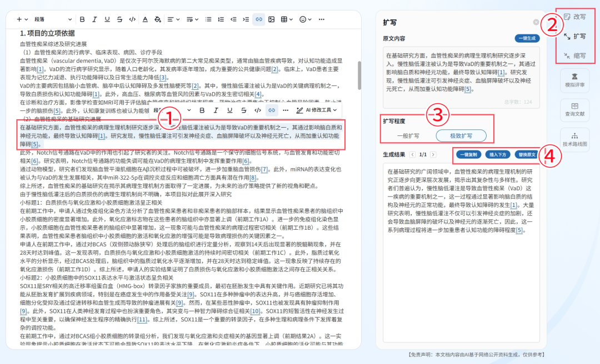The width and height of the screenshot is (600, 364).
Task: Open the 查询文献 tool
Action: pyautogui.click(x=575, y=110)
